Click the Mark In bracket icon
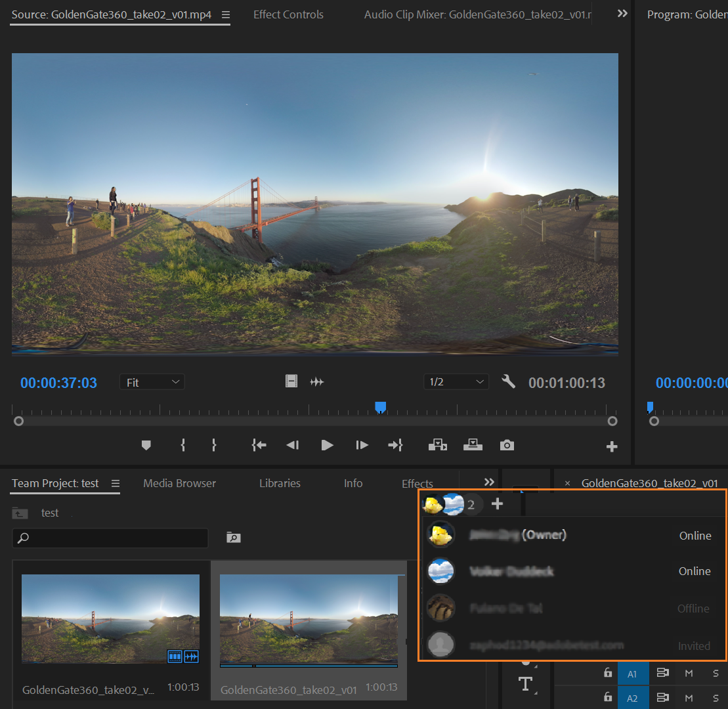Screen dimensions: 728x709 (x=183, y=445)
